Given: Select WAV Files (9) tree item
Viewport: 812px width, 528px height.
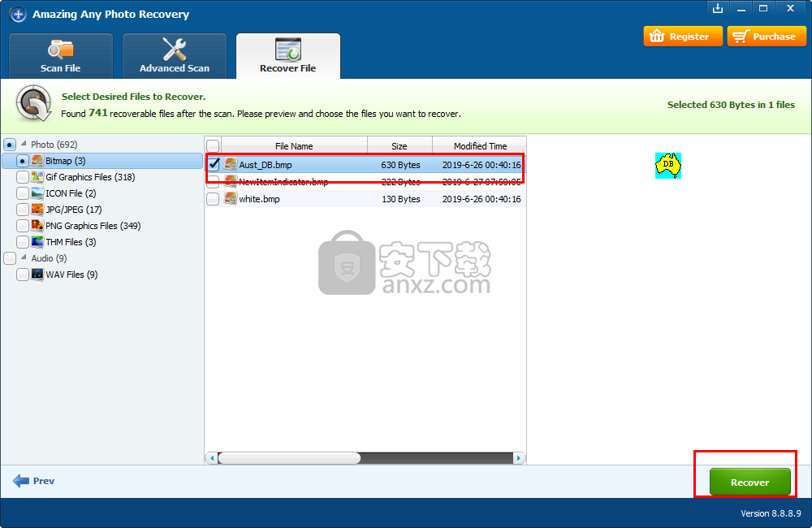Looking at the screenshot, I should (x=71, y=275).
